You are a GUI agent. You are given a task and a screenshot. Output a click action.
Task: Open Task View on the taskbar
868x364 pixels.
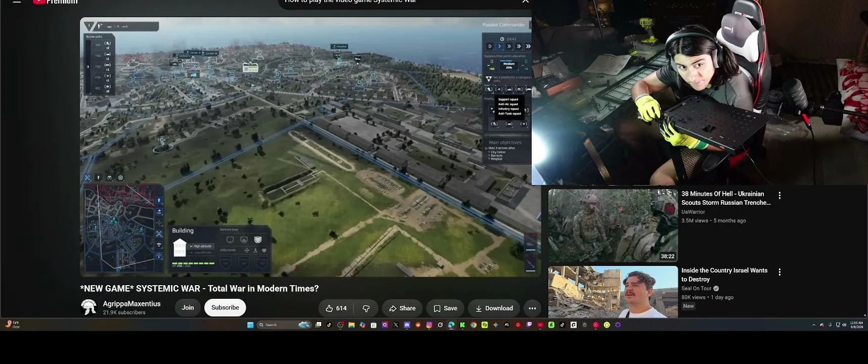[x=318, y=325]
